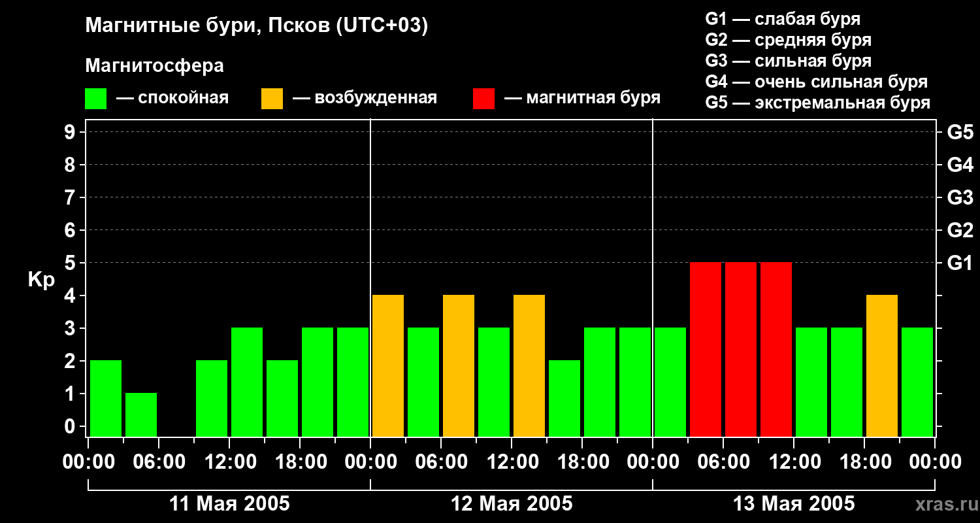This screenshot has height=523, width=980.
Task: Select the 'Магнитосфера' legend heading
Action: [154, 66]
